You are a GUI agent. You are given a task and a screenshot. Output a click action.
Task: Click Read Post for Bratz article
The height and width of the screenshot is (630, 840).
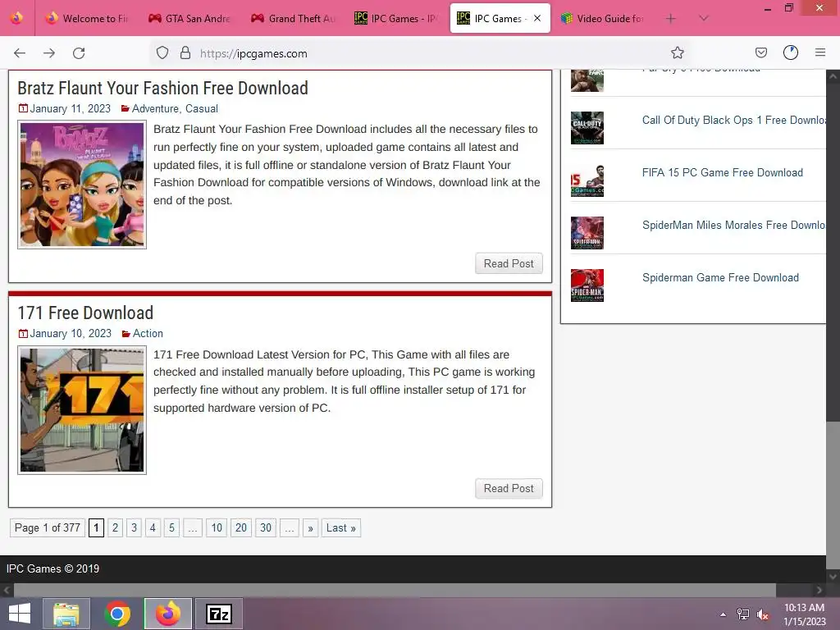pyautogui.click(x=509, y=263)
